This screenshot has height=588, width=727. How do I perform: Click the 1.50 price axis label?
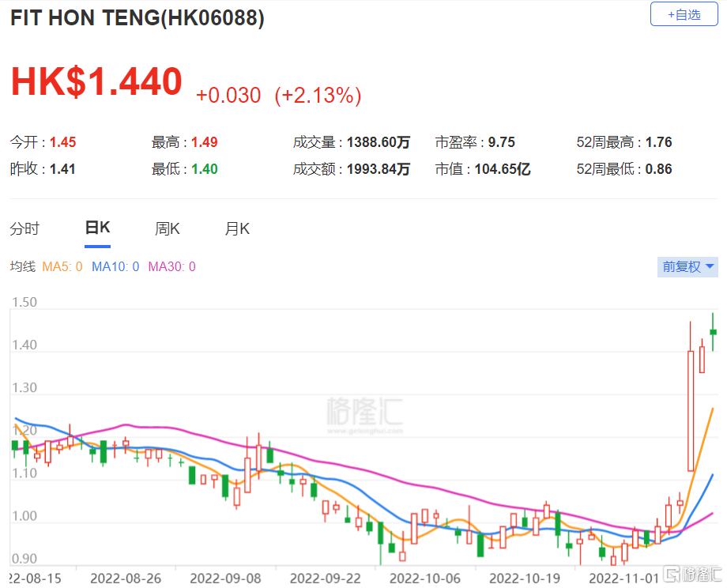pos(24,302)
